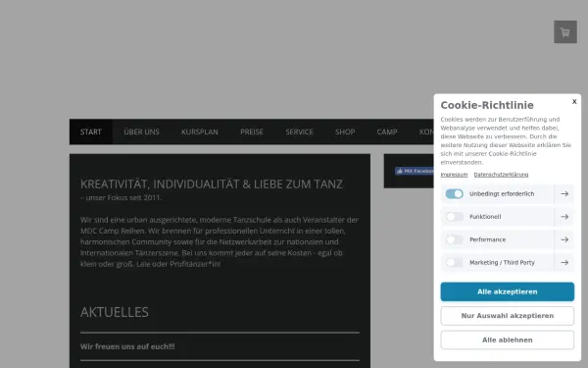The height and width of the screenshot is (368, 588).
Task: Click the Alle akzeptieren button
Action: click(x=507, y=291)
